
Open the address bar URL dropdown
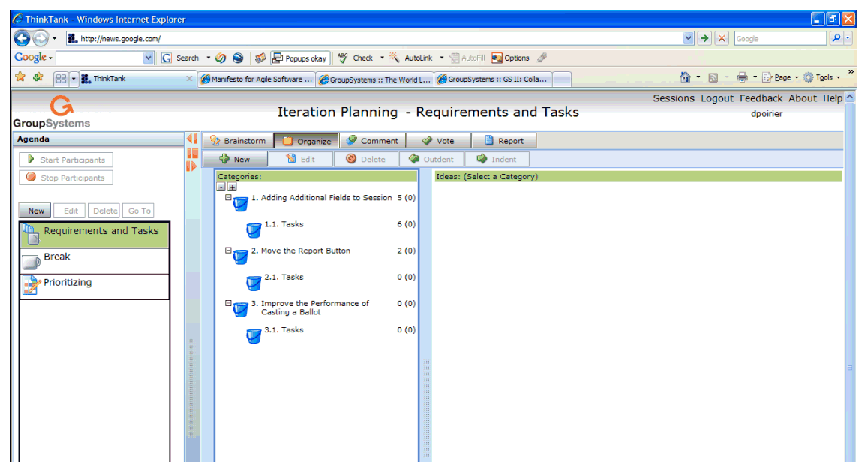coord(689,38)
